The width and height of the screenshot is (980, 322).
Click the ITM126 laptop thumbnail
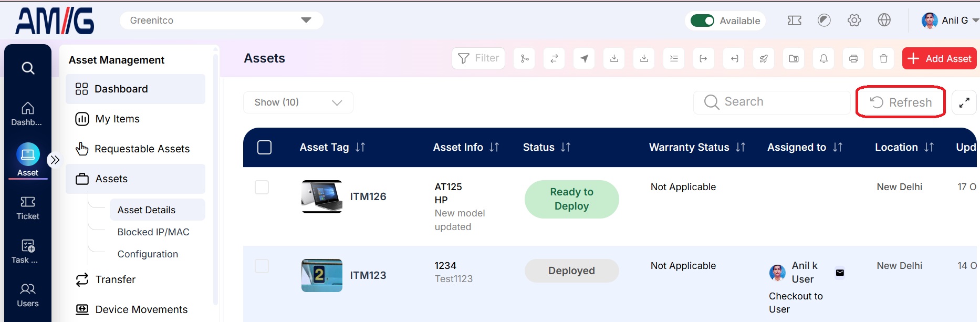(322, 196)
